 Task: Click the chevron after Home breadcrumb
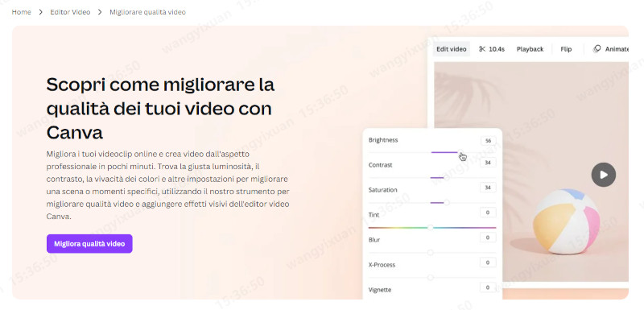coord(41,12)
